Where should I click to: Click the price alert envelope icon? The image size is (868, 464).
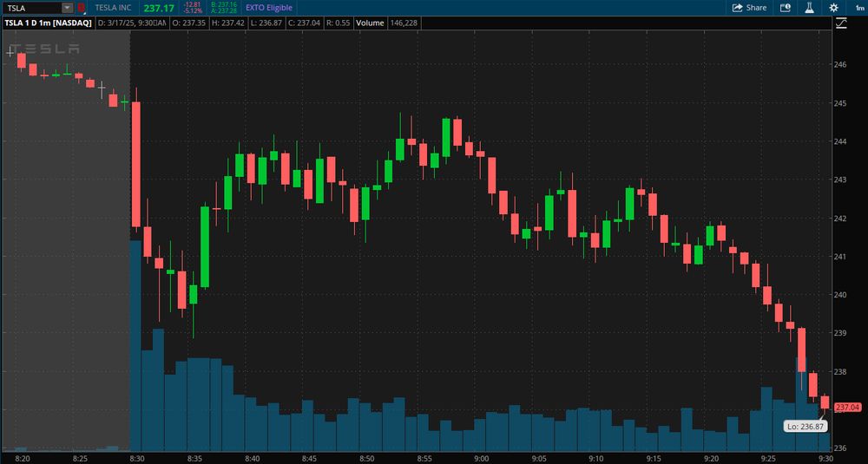click(x=785, y=8)
